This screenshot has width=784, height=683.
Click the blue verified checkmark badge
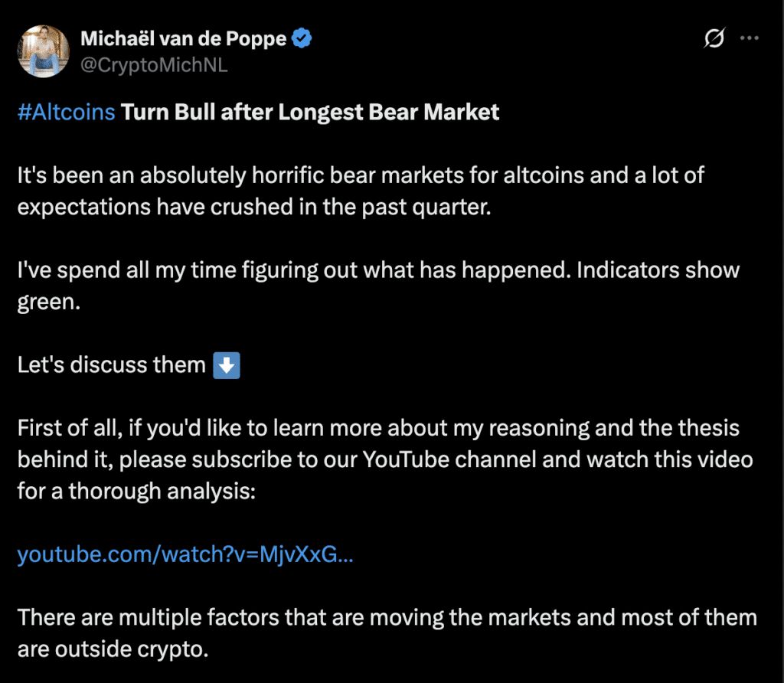coord(303,39)
